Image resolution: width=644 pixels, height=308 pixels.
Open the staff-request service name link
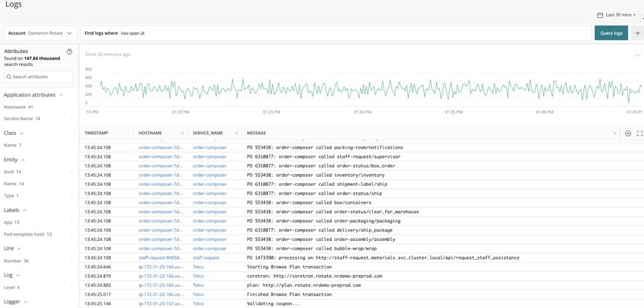point(206,258)
